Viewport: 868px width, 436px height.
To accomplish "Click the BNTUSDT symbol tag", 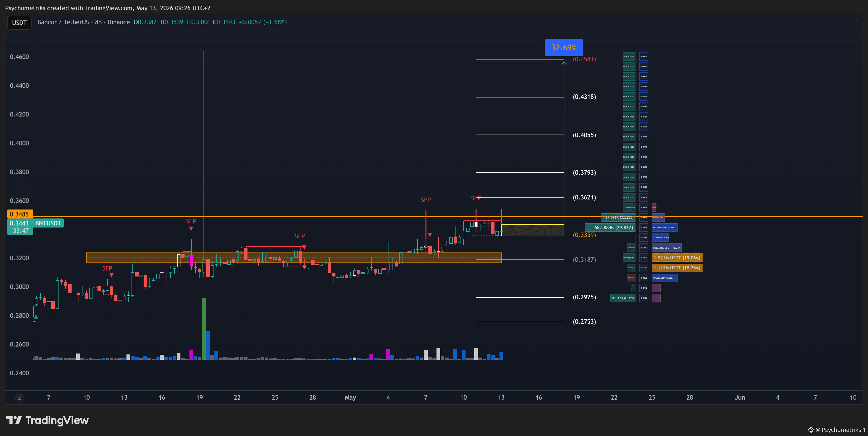I will [x=48, y=223].
